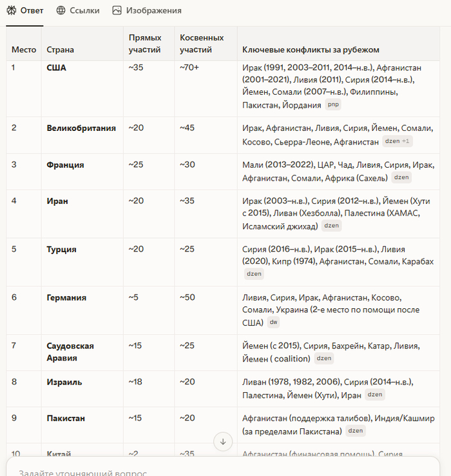
Task: Open the Ответ tab
Action: click(25, 10)
